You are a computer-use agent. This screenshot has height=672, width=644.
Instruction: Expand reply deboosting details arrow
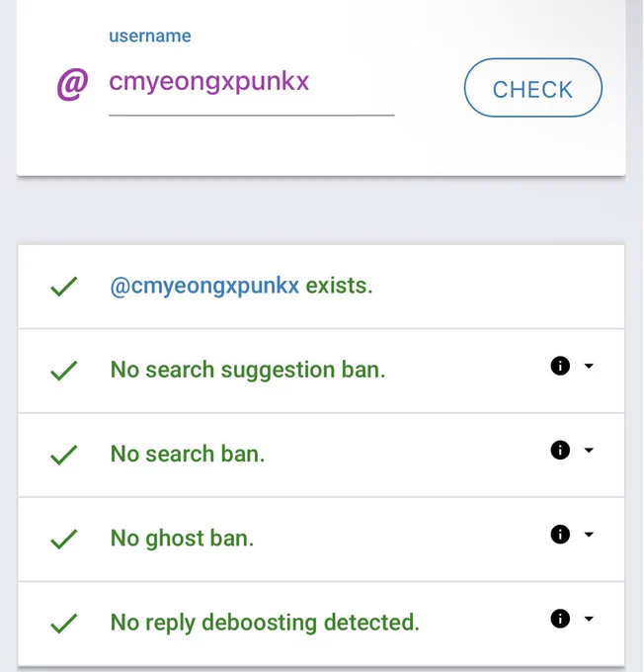click(589, 619)
